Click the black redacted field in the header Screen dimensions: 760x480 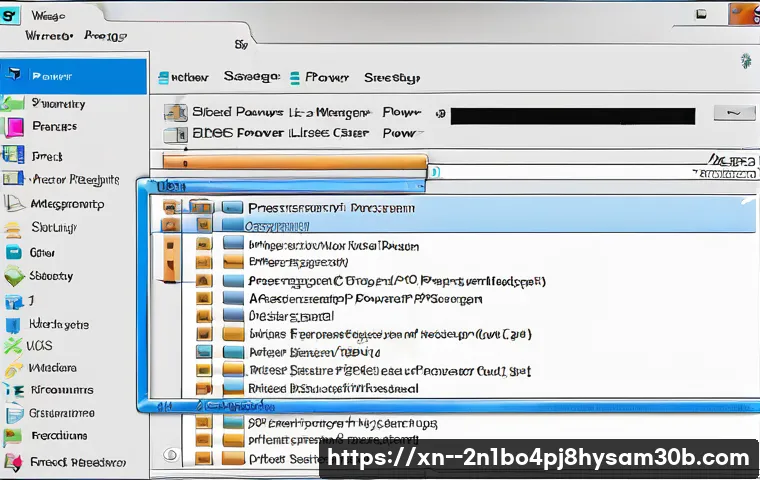(573, 116)
